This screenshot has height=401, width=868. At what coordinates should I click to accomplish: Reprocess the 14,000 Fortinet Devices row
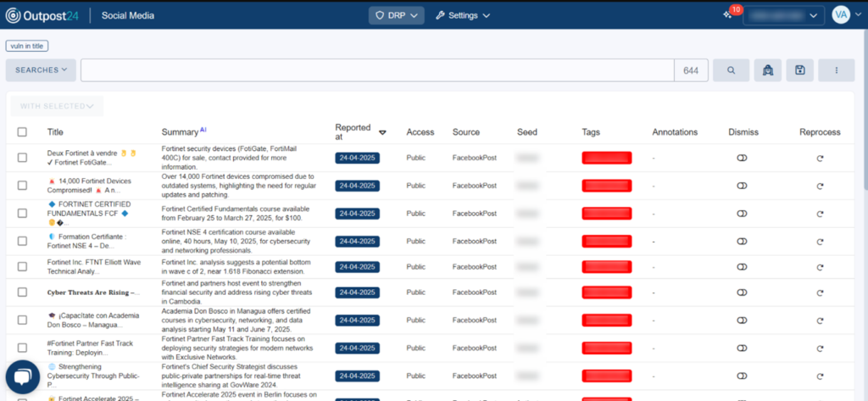click(x=820, y=186)
